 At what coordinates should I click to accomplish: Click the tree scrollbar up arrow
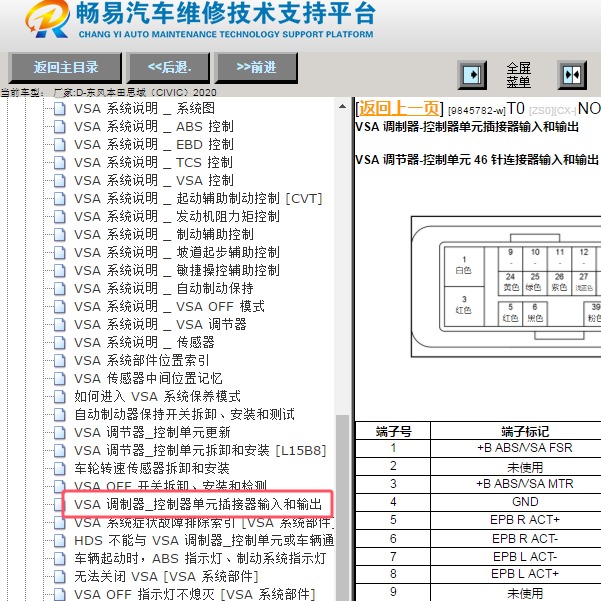tap(342, 107)
